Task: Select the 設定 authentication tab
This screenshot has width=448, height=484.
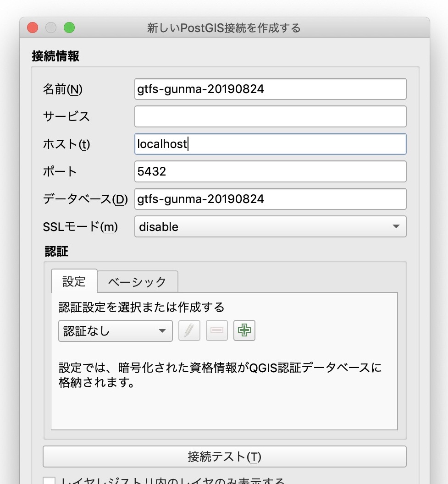Action: pyautogui.click(x=74, y=282)
